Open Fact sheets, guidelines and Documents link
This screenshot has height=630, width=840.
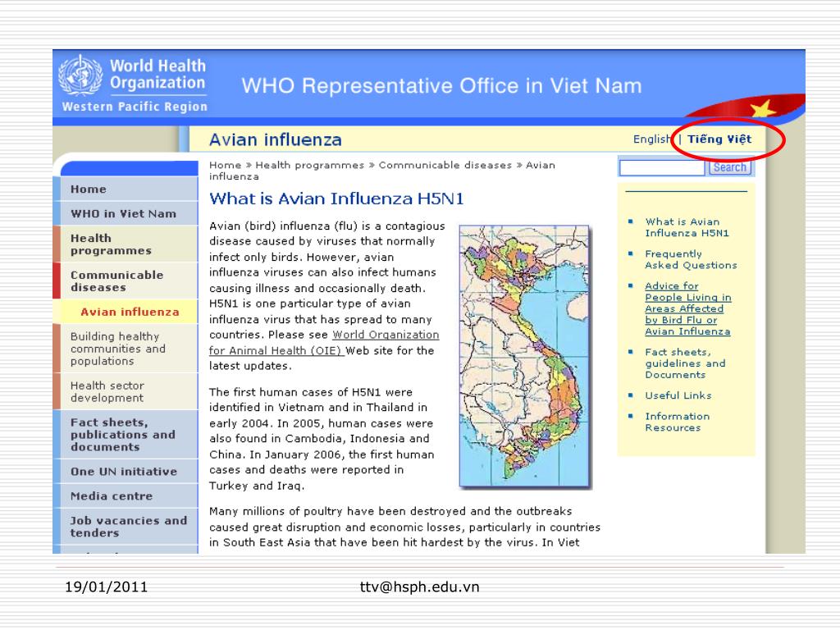point(685,363)
